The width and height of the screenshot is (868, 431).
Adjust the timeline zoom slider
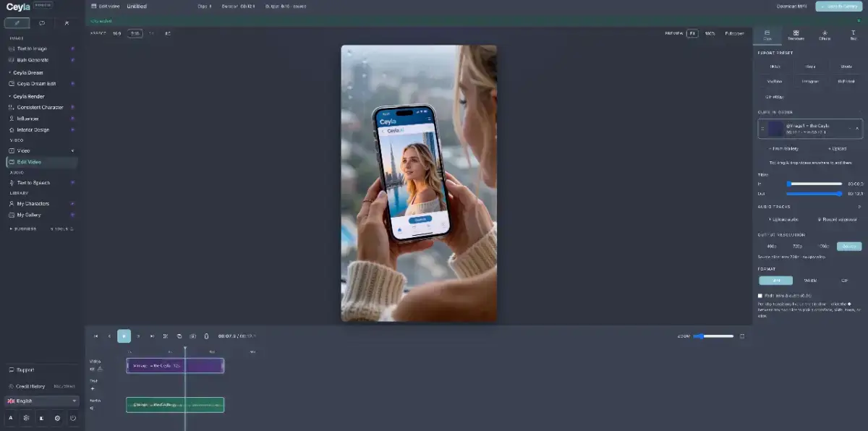[713, 336]
